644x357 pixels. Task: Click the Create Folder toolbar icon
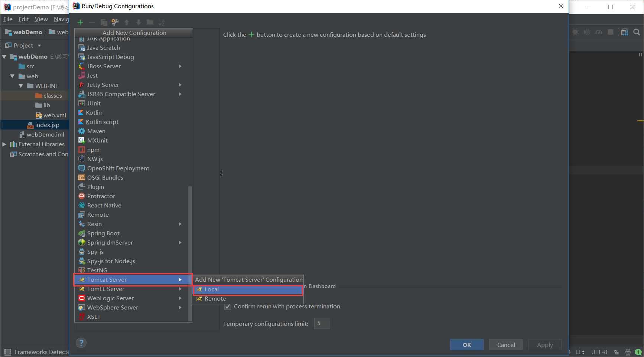point(150,22)
